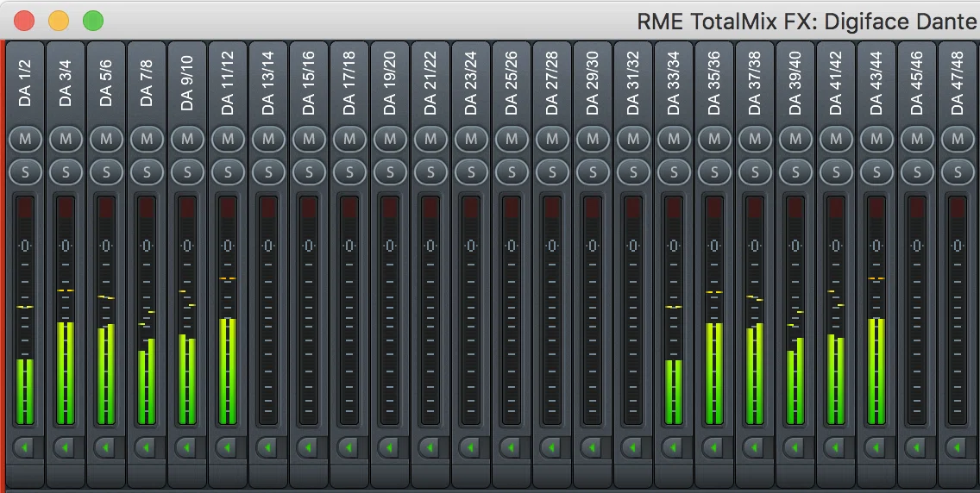Click the DA 19/20 channel name label
The image size is (980, 493).
tap(390, 84)
